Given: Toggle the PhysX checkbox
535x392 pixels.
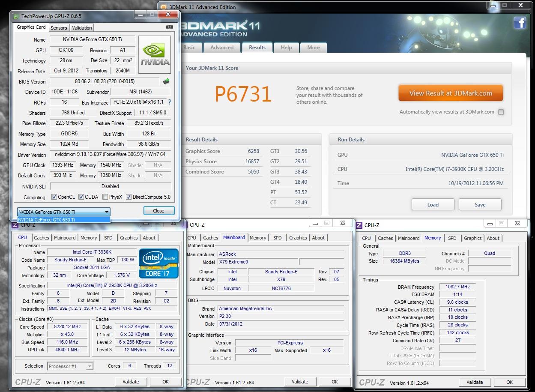Looking at the screenshot, I should [x=105, y=197].
